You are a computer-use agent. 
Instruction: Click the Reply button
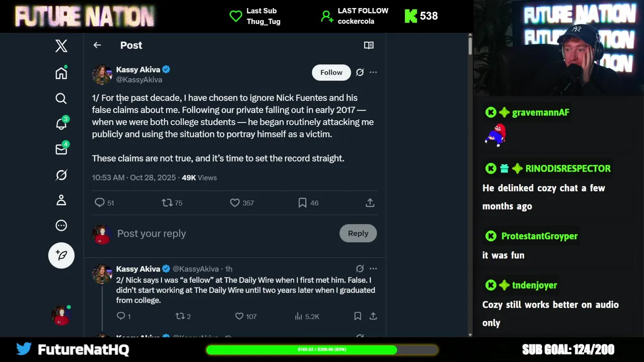click(x=358, y=233)
